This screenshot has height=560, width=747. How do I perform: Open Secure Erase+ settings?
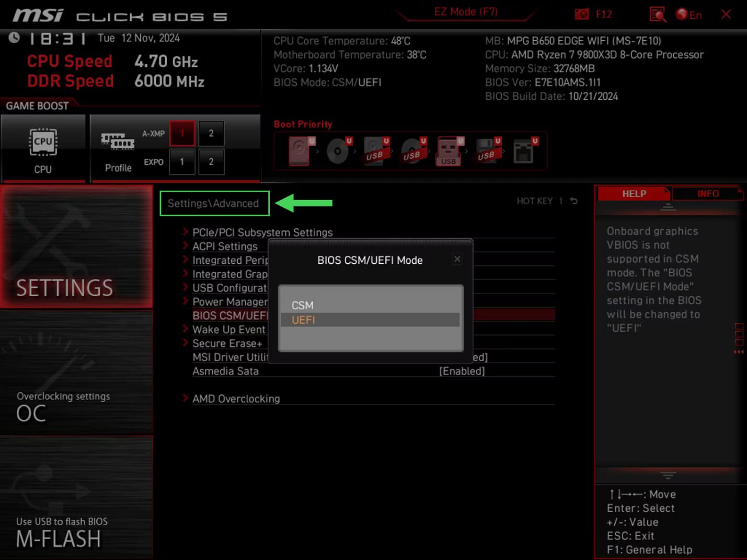[227, 343]
